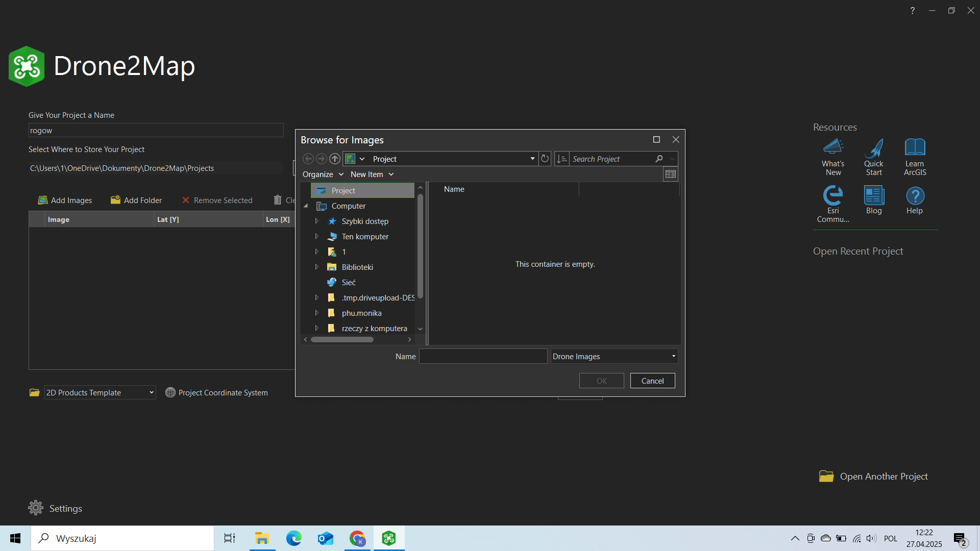This screenshot has width=980, height=551.
Task: Expand the Szybki dostęp tree node
Action: [316, 221]
